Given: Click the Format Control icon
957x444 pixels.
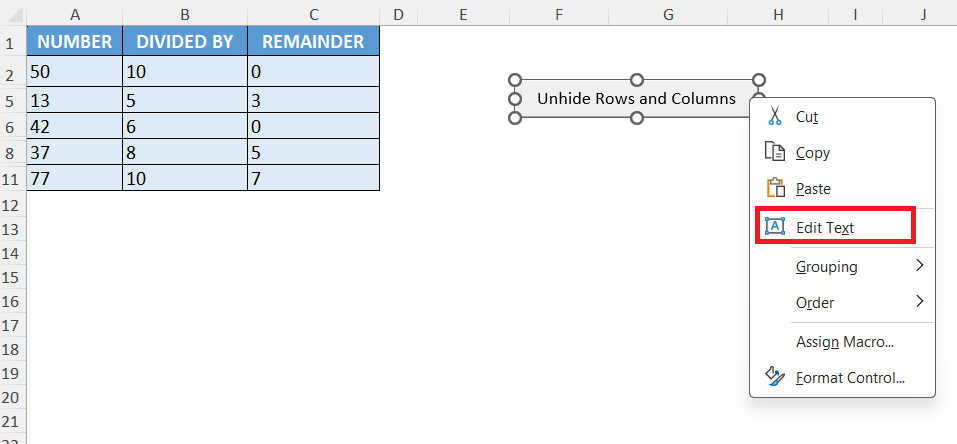Looking at the screenshot, I should pyautogui.click(x=775, y=377).
